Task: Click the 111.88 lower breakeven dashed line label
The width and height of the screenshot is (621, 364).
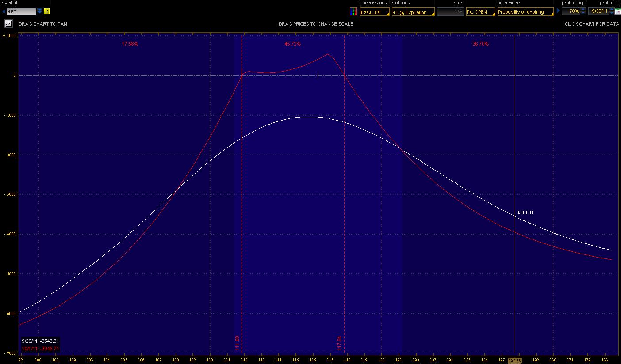Action: pos(238,343)
